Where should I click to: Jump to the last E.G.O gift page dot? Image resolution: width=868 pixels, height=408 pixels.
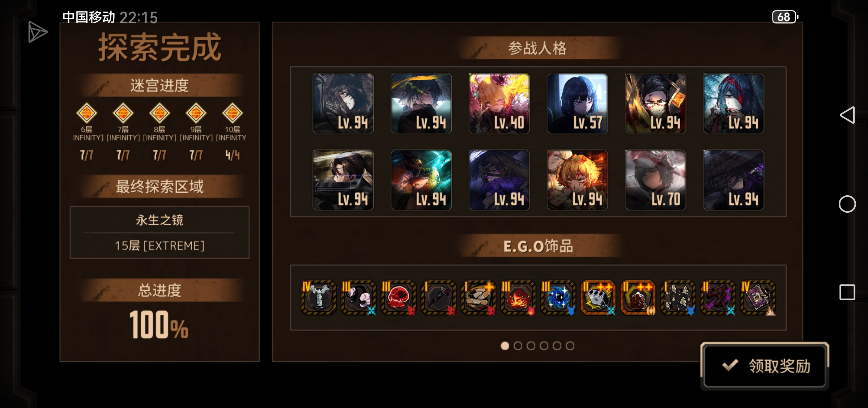coord(570,346)
